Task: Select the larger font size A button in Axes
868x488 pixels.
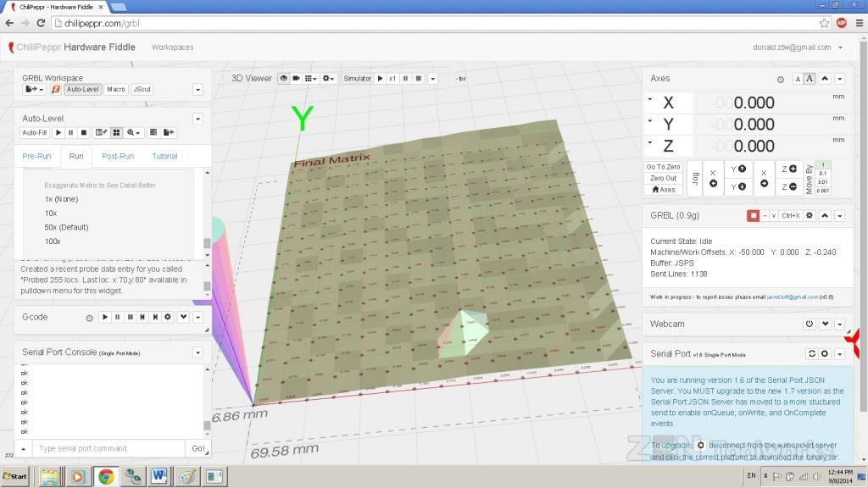Action: pyautogui.click(x=810, y=79)
